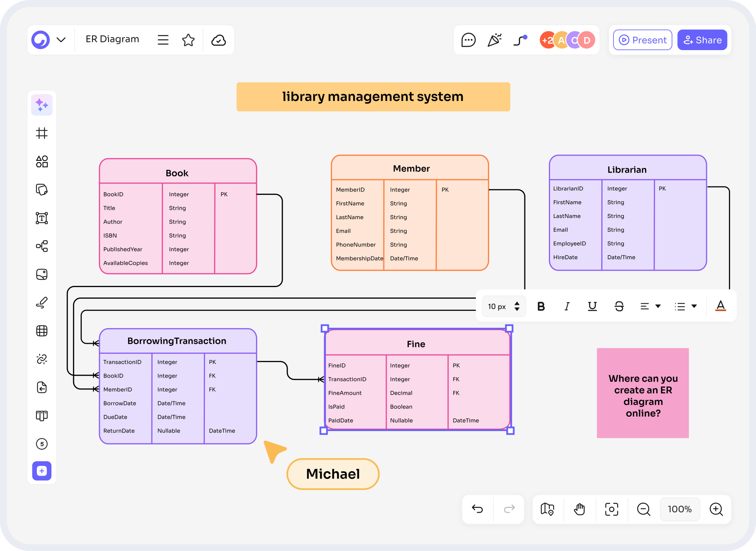Select the text tool in the sidebar

pyautogui.click(x=42, y=218)
